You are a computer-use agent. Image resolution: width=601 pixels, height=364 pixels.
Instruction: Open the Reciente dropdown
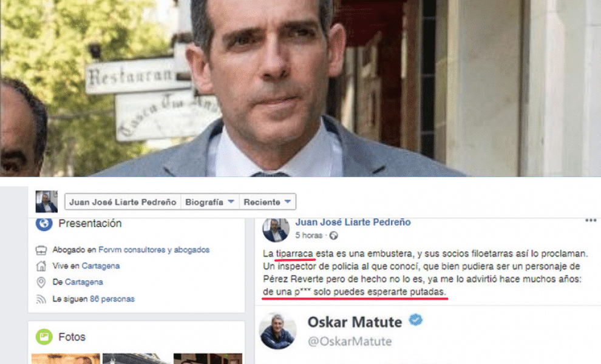coord(267,202)
